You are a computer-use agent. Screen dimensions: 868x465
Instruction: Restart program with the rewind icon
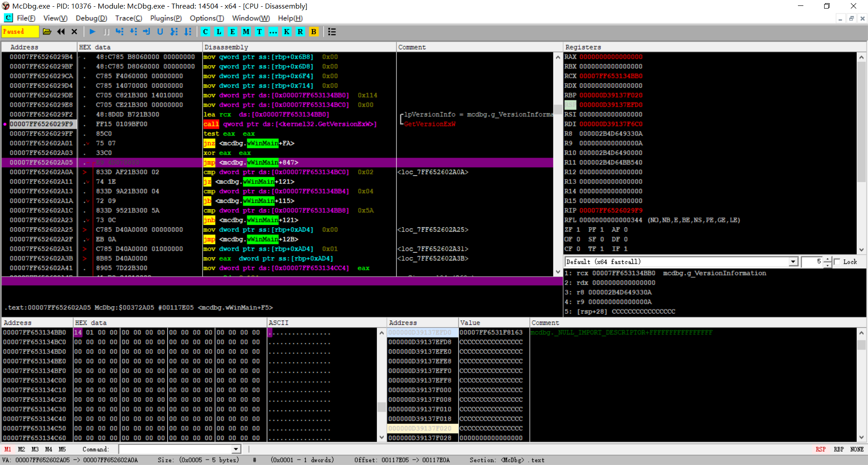point(61,32)
